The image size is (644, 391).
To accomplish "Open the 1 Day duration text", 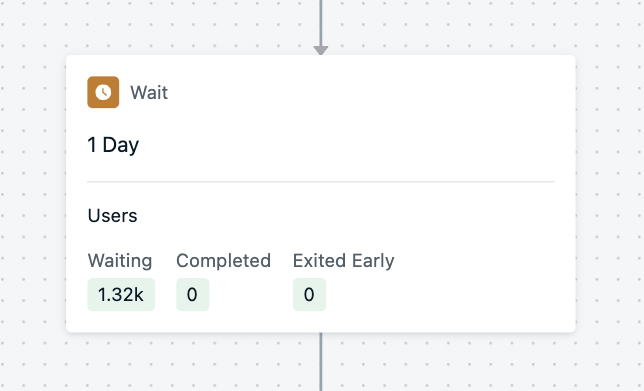I will pyautogui.click(x=113, y=145).
